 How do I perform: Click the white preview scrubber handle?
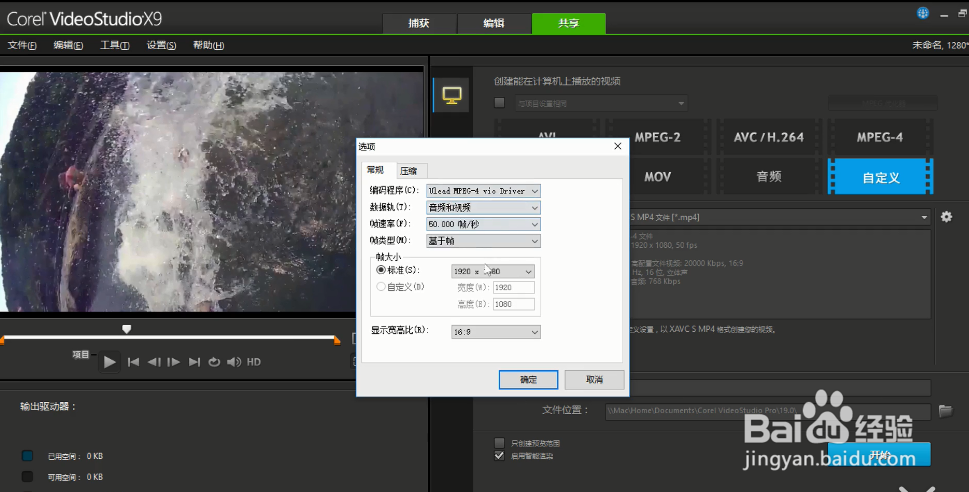coord(127,329)
